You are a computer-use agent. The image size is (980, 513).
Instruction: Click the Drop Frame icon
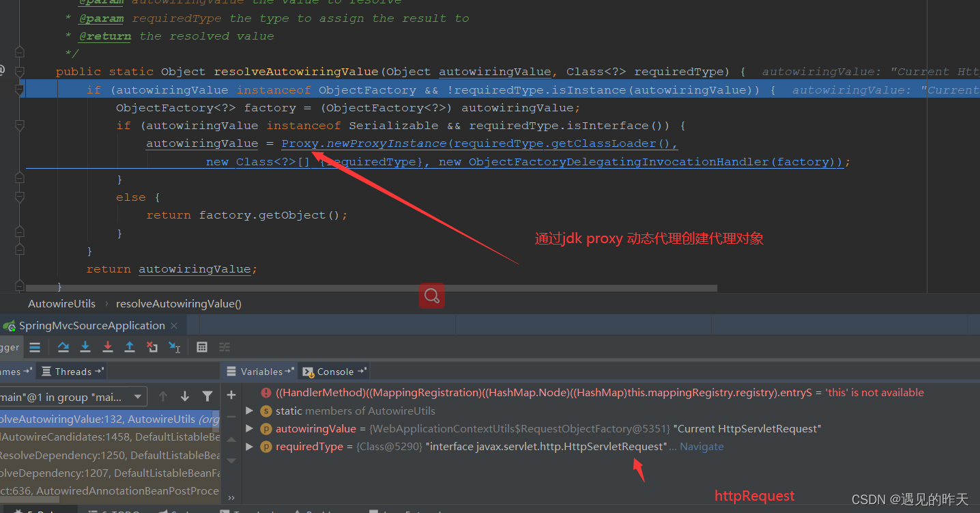pos(152,347)
